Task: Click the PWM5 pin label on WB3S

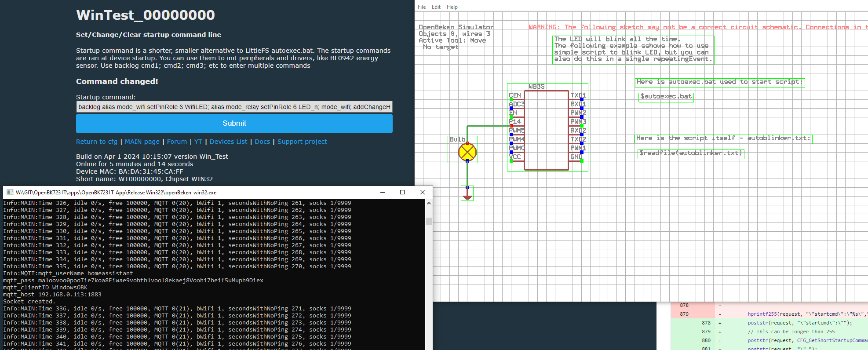Action: click(517, 131)
